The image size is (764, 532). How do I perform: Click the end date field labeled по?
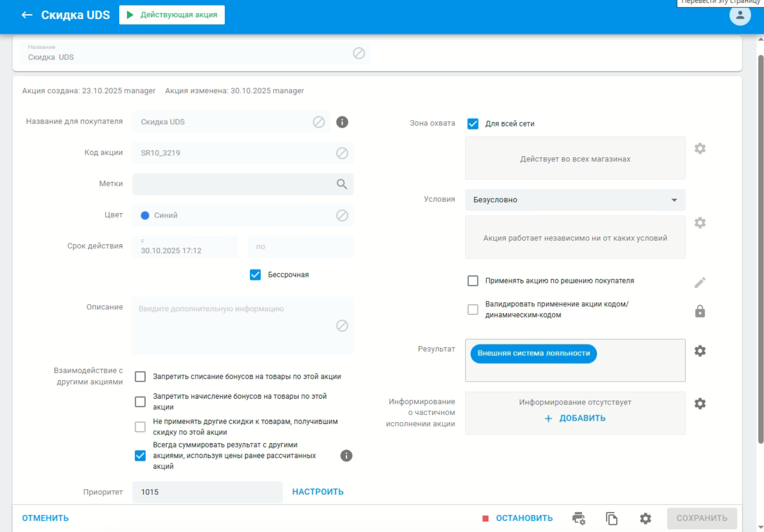pos(300,247)
